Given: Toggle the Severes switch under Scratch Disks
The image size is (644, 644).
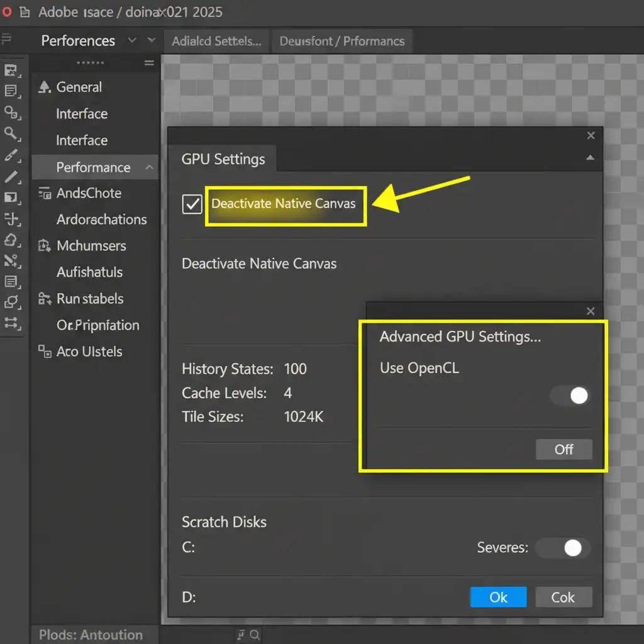Looking at the screenshot, I should [x=563, y=548].
